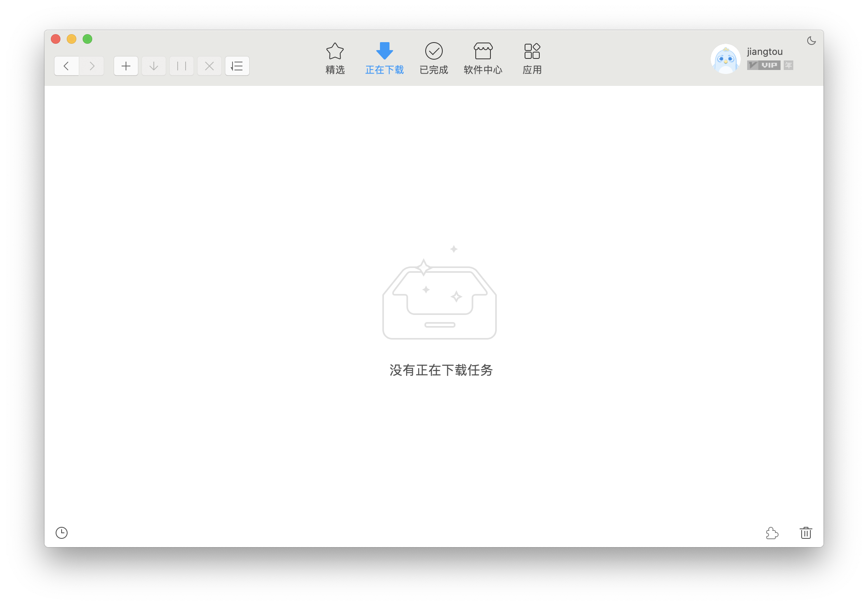Open the sort order options
This screenshot has width=868, height=606.
tap(237, 66)
